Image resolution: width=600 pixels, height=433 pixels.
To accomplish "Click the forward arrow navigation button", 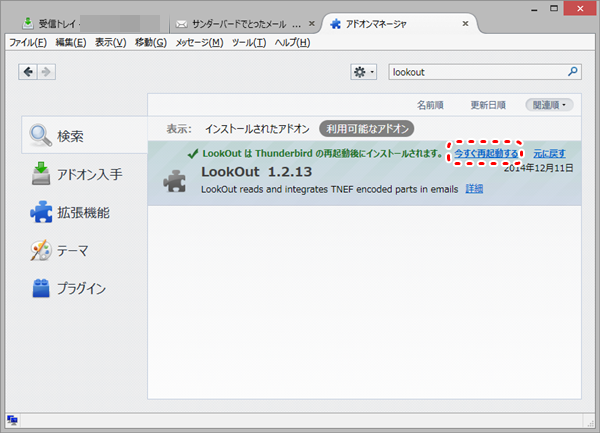I will click(46, 72).
